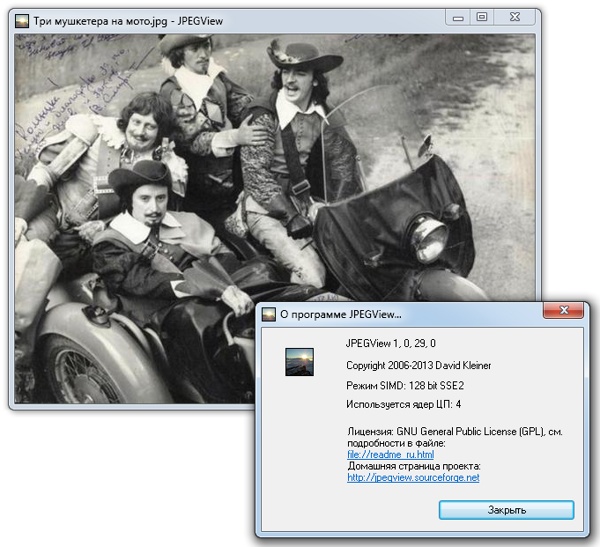Close the О программе JPEGView dialog
Image resolution: width=600 pixels, height=547 pixels.
tap(563, 310)
